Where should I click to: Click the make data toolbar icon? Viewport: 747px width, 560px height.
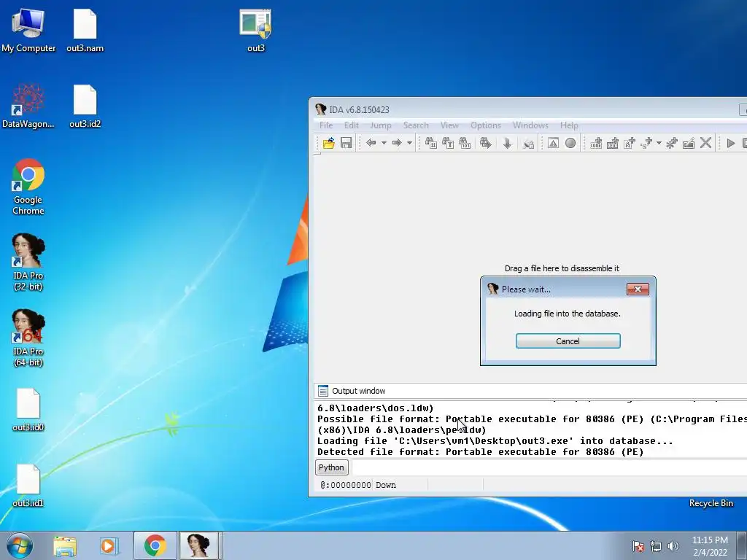tap(613, 143)
